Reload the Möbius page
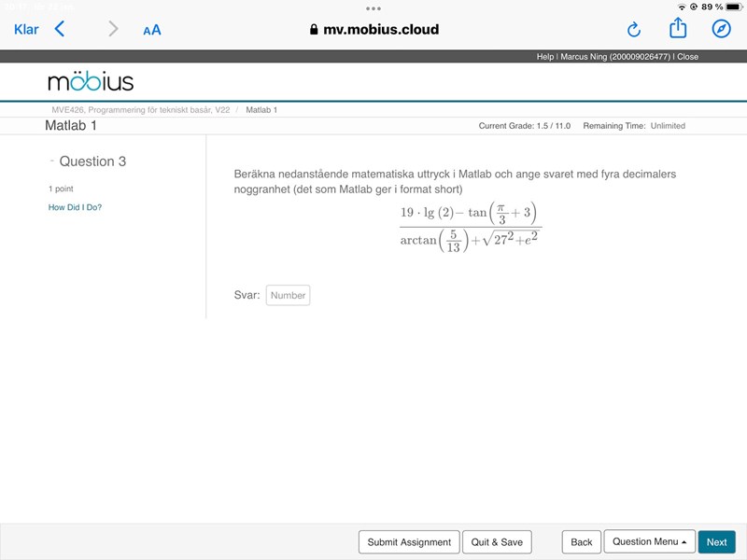747x560 pixels. [x=634, y=29]
